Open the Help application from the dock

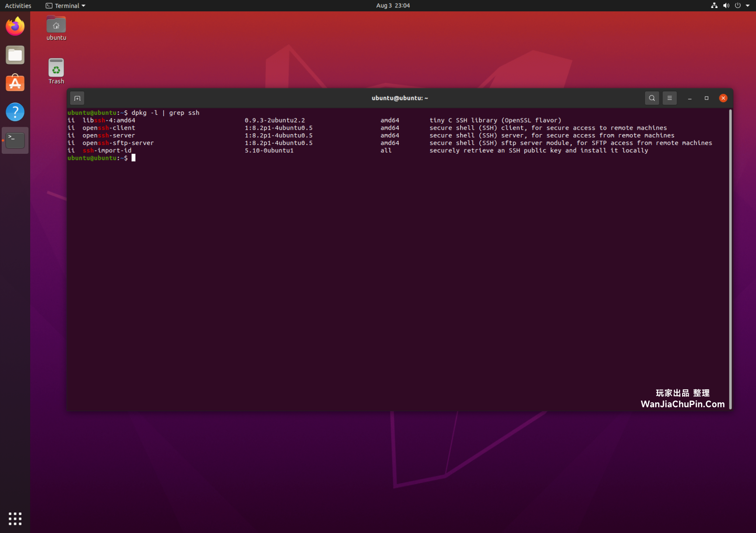click(15, 112)
